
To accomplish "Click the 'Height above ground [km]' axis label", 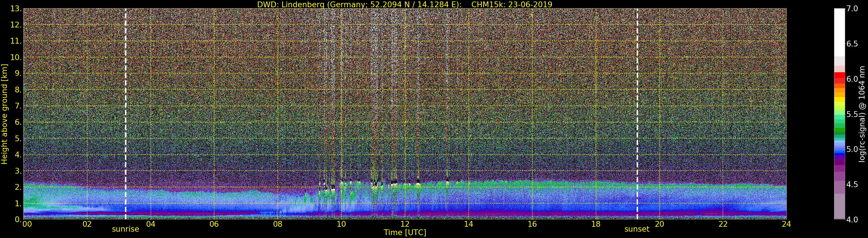I will 4,114.
